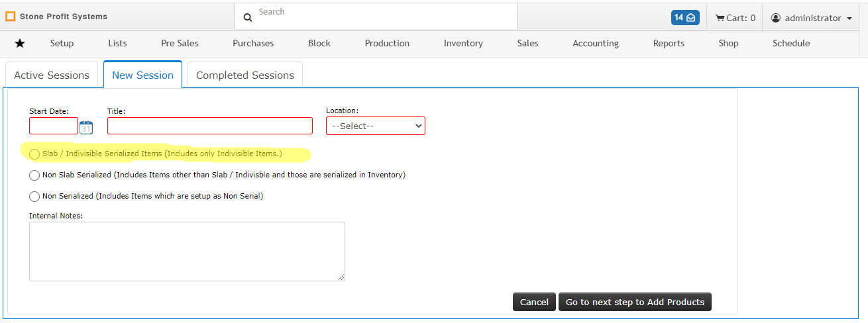Open the favorites star icon
Viewport: 868px width, 323px height.
coord(20,43)
